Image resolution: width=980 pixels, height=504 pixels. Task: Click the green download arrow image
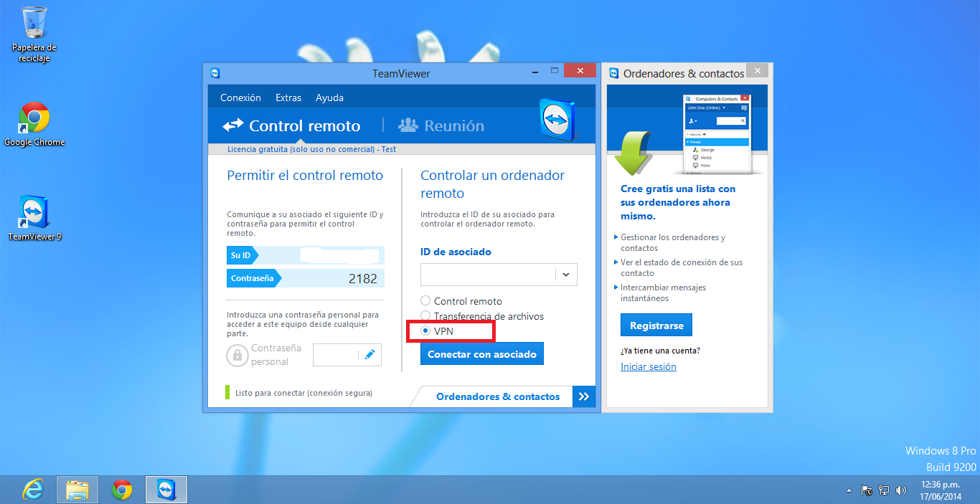[x=632, y=153]
